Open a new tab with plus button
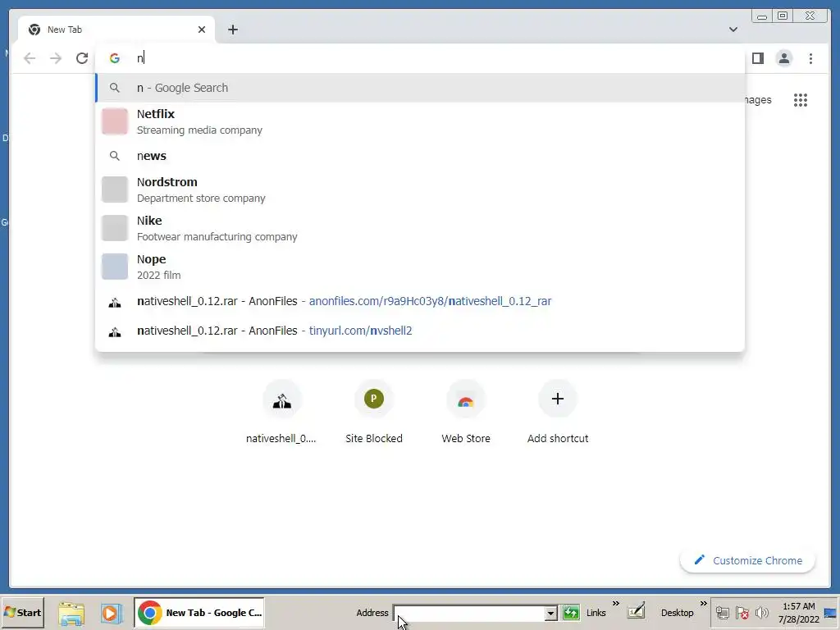Image resolution: width=840 pixels, height=630 pixels. 232,30
